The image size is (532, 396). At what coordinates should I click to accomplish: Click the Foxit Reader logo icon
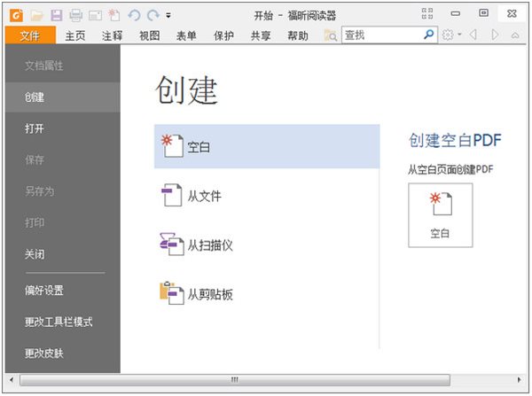click(x=16, y=15)
